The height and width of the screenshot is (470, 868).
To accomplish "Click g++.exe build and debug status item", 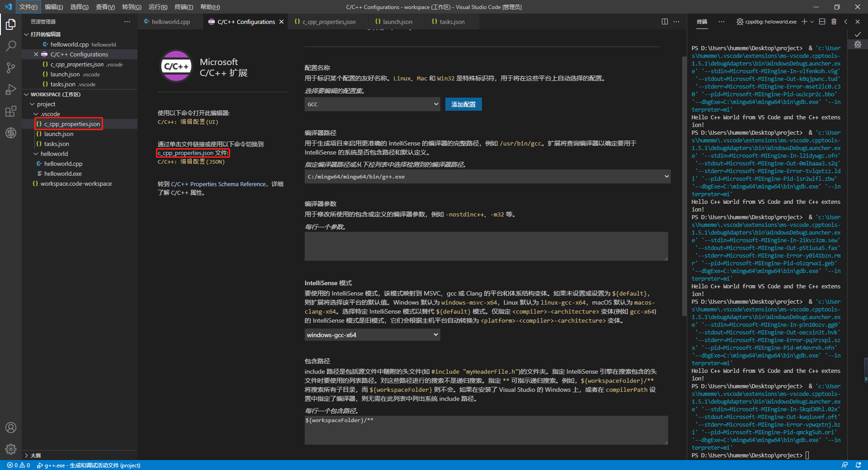I will (x=88, y=465).
